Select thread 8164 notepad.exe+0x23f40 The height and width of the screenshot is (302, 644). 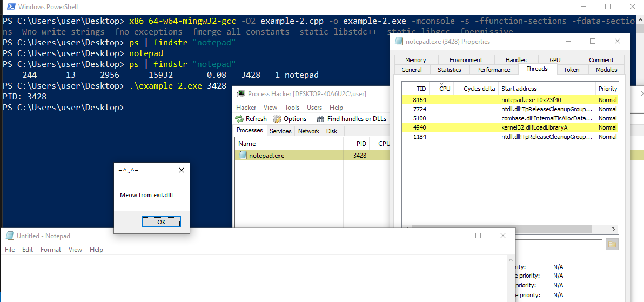coord(509,100)
